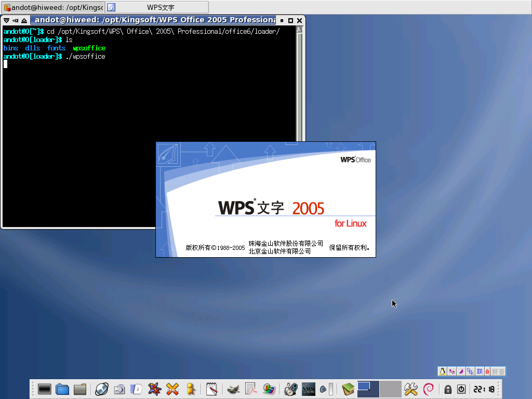The height and width of the screenshot is (399, 532).
Task: Toggle the GBK charset button
Action: click(x=470, y=371)
